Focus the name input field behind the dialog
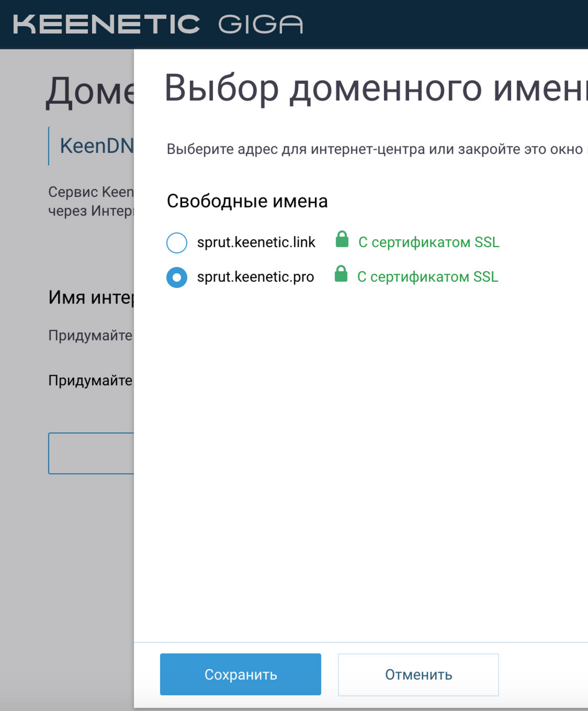 coord(91,453)
